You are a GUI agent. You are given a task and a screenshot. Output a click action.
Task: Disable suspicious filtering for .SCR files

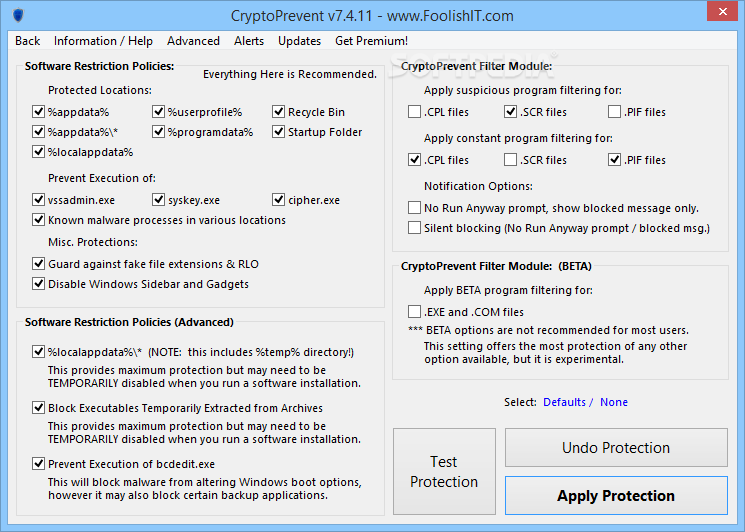coord(510,112)
